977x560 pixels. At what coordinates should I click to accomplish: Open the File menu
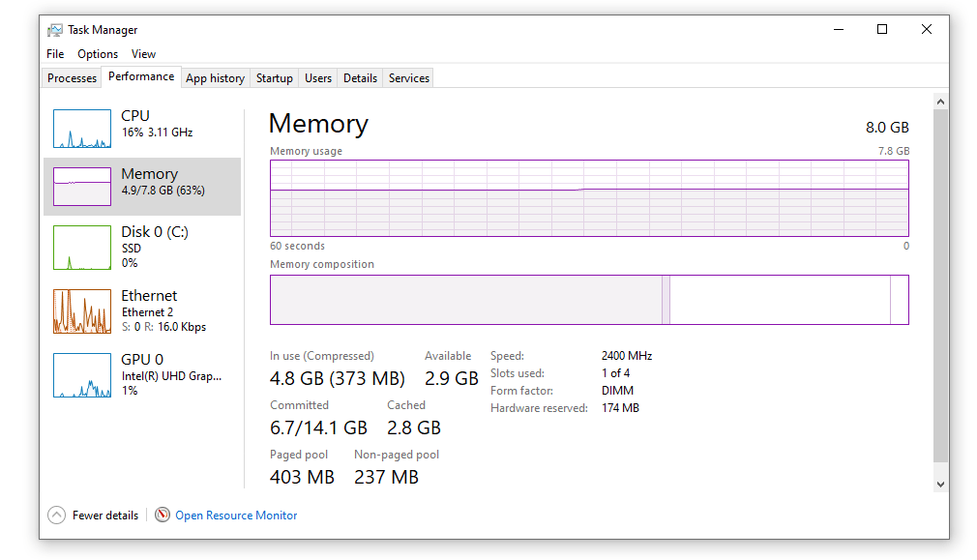pyautogui.click(x=55, y=54)
